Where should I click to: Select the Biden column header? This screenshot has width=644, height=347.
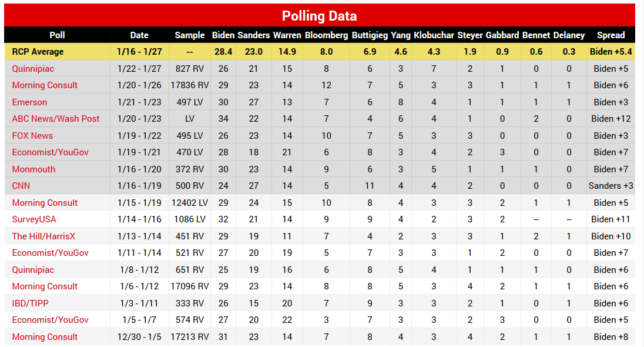coord(223,35)
